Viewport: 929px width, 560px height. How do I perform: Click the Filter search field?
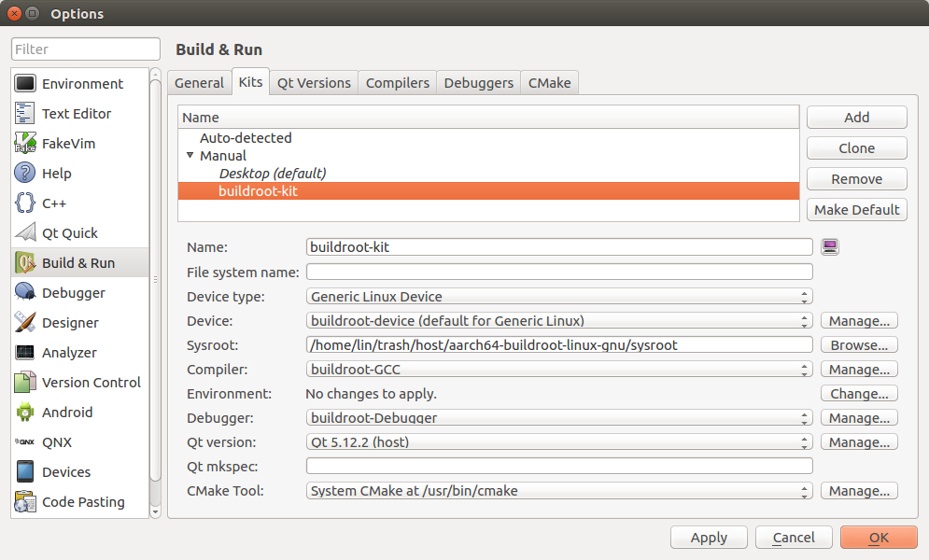[x=86, y=49]
